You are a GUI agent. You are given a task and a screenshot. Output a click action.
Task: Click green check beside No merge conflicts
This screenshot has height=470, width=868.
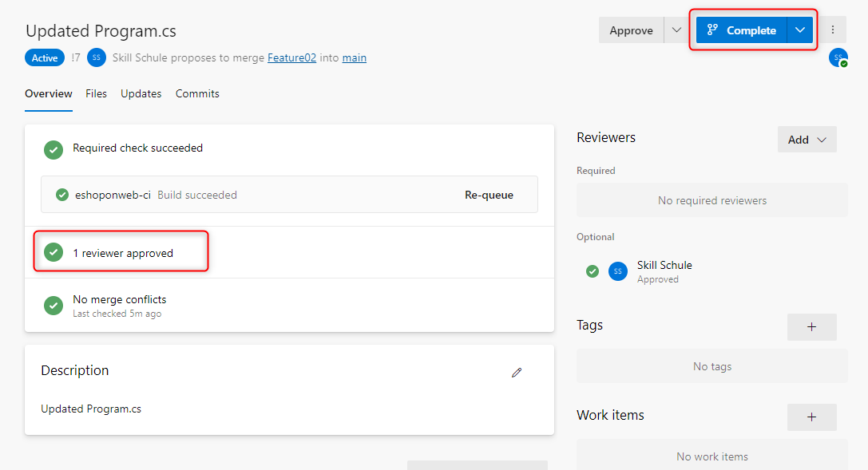pyautogui.click(x=54, y=305)
